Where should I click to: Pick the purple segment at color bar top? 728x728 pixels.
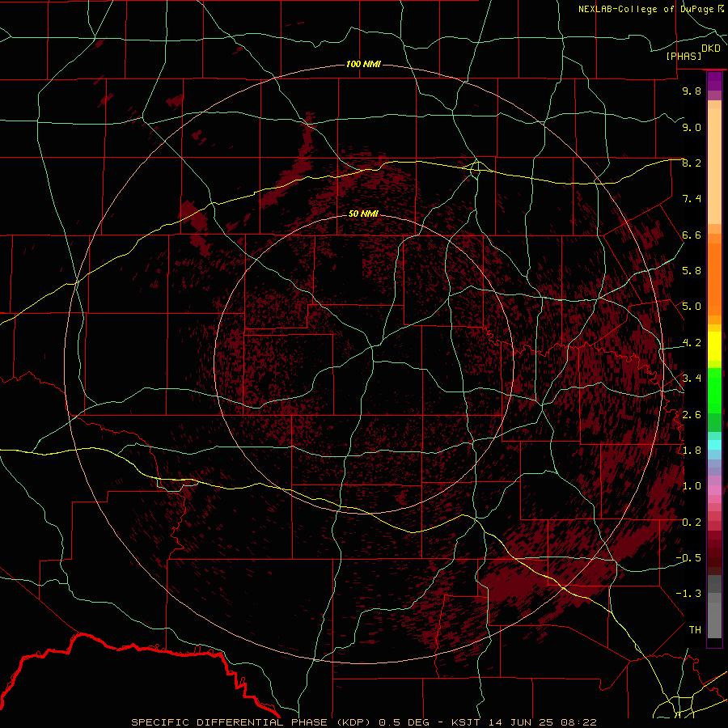[714, 81]
